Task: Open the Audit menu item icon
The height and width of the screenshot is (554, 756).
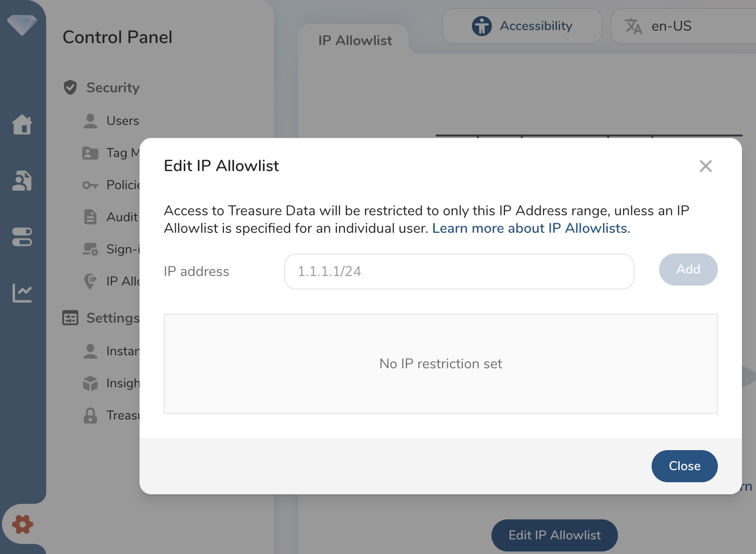Action: (x=90, y=217)
